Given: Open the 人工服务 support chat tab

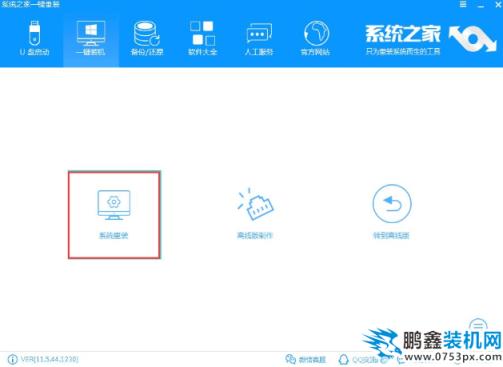Looking at the screenshot, I should coord(259,38).
